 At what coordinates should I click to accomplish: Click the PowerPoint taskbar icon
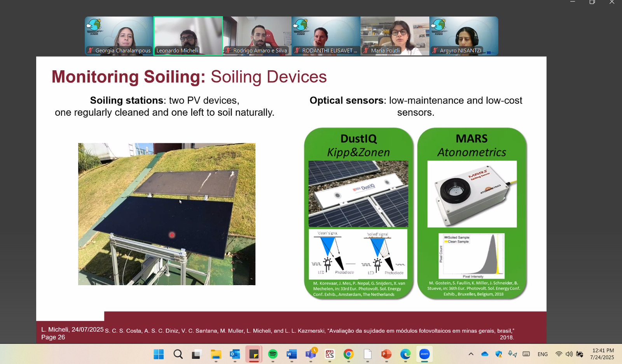386,354
